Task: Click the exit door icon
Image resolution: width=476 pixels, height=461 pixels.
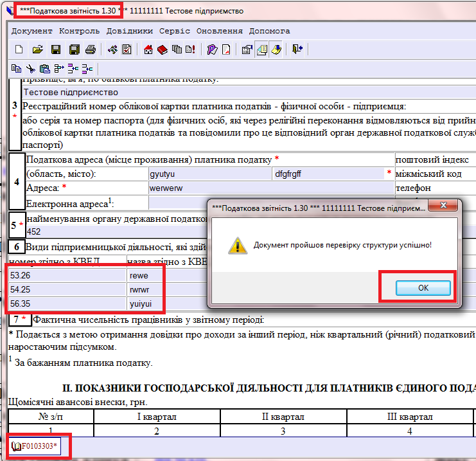Action: point(297,50)
